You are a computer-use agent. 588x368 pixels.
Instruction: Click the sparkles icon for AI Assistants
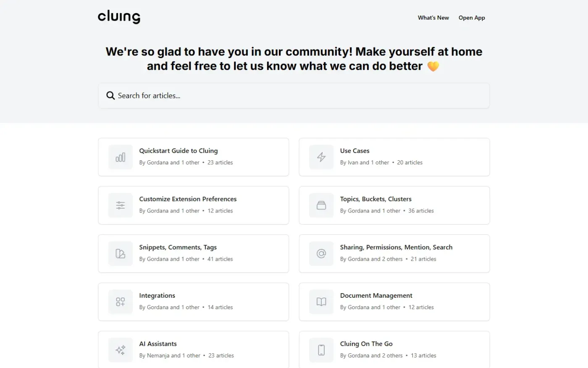click(121, 350)
